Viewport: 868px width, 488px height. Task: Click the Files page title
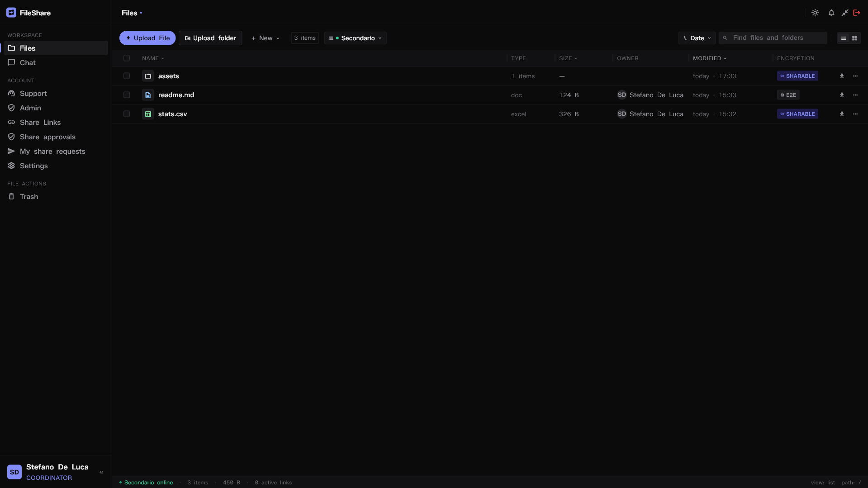click(129, 13)
